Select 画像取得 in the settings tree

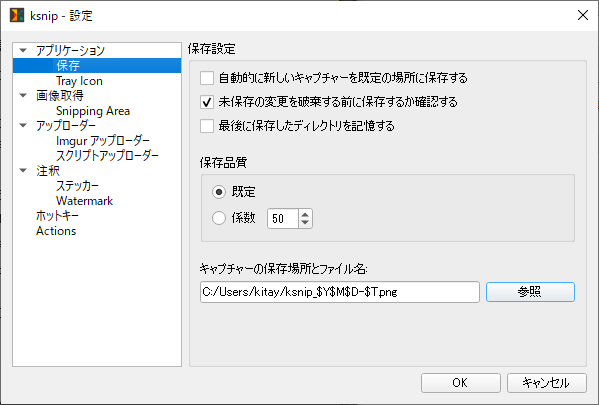60,96
